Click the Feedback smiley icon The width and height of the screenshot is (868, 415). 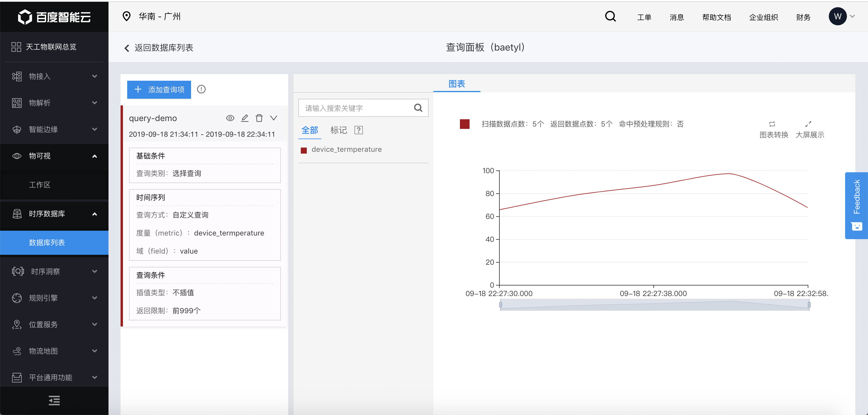click(x=856, y=226)
